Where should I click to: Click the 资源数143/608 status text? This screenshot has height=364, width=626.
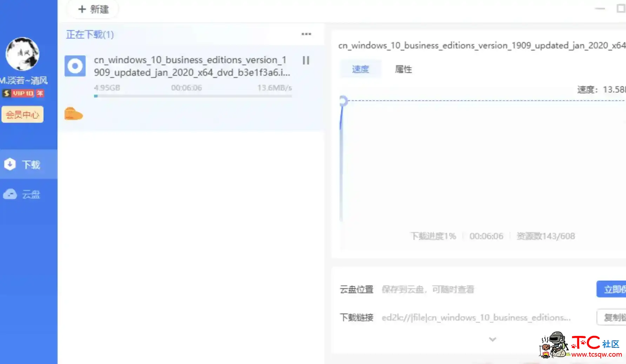point(546,236)
